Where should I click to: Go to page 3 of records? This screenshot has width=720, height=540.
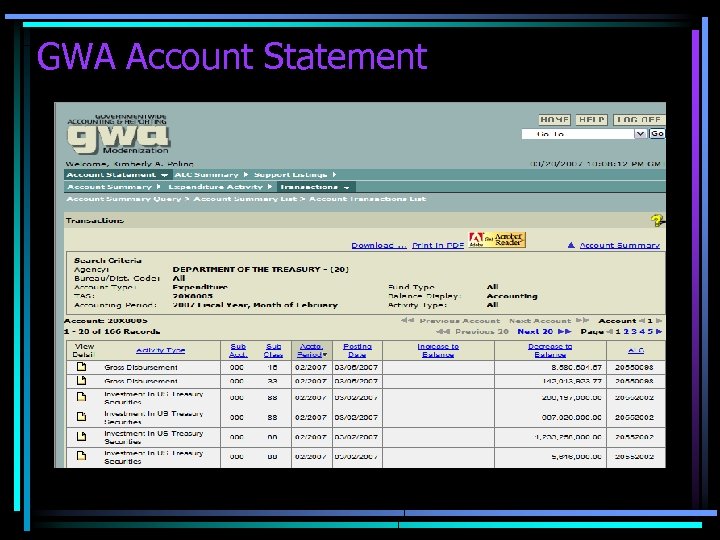click(634, 332)
